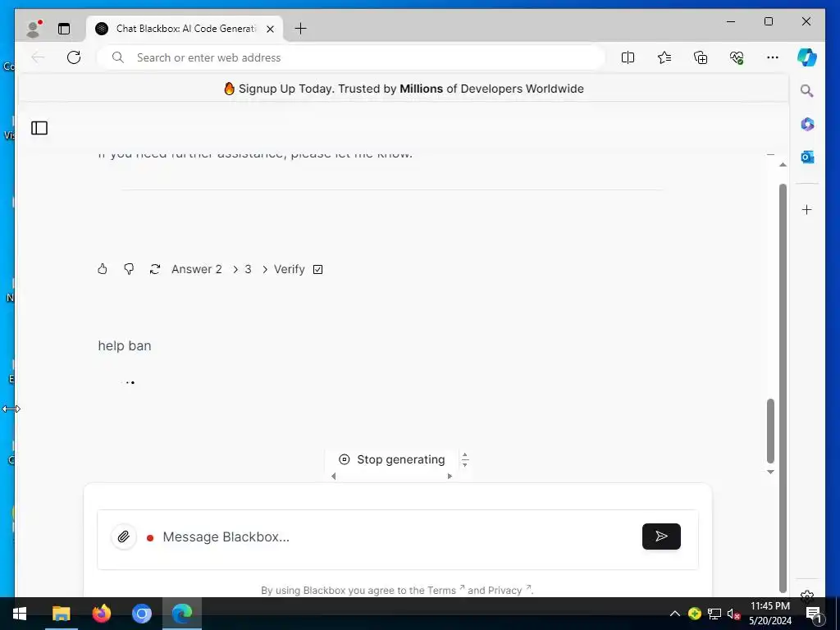Open the Collections icon
This screenshot has height=630, width=840.
point(701,57)
